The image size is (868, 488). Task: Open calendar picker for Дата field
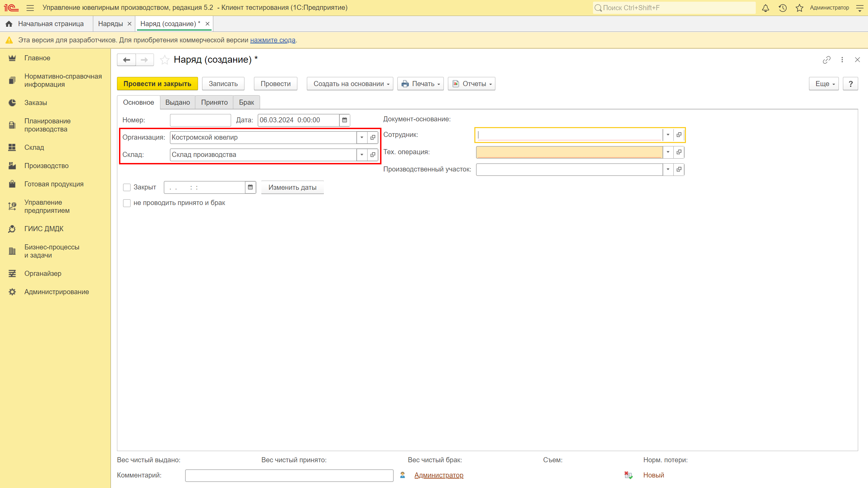tap(344, 120)
